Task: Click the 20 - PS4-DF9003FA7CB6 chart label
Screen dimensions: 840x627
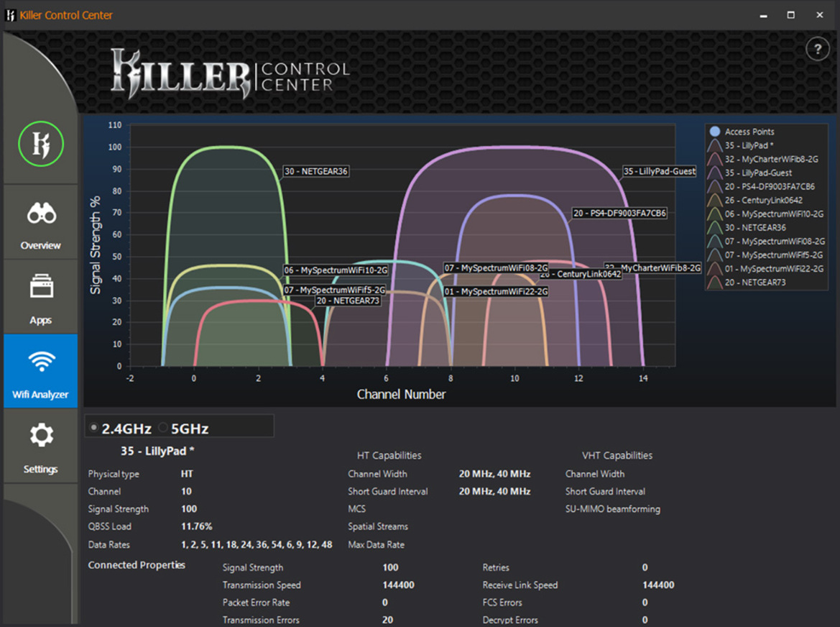Action: tap(620, 214)
